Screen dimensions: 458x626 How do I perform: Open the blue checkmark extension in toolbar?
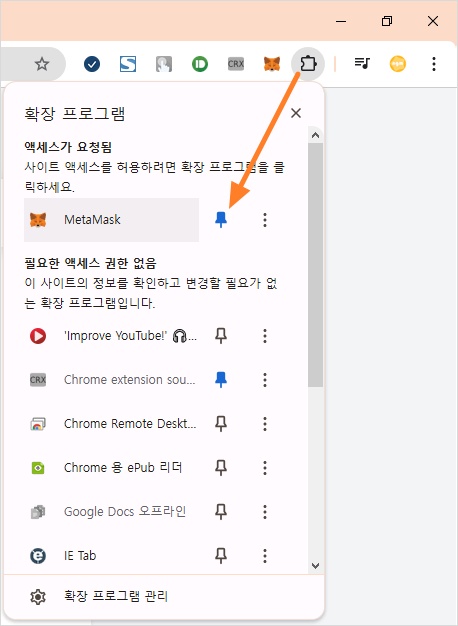click(x=92, y=64)
